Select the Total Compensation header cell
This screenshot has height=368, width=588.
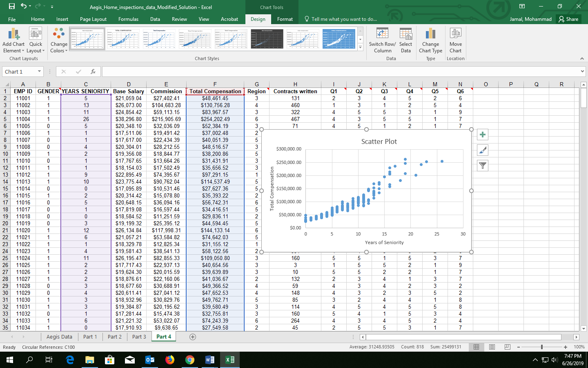pos(215,91)
